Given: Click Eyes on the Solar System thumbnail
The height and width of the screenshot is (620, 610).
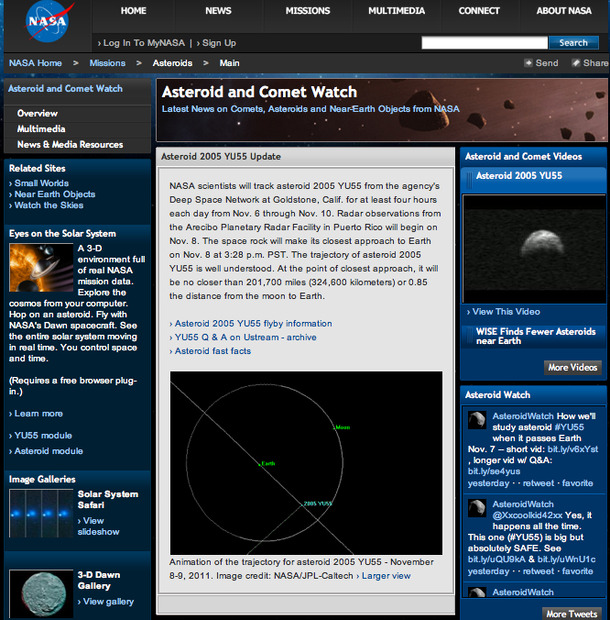Looking at the screenshot, I should point(41,268).
